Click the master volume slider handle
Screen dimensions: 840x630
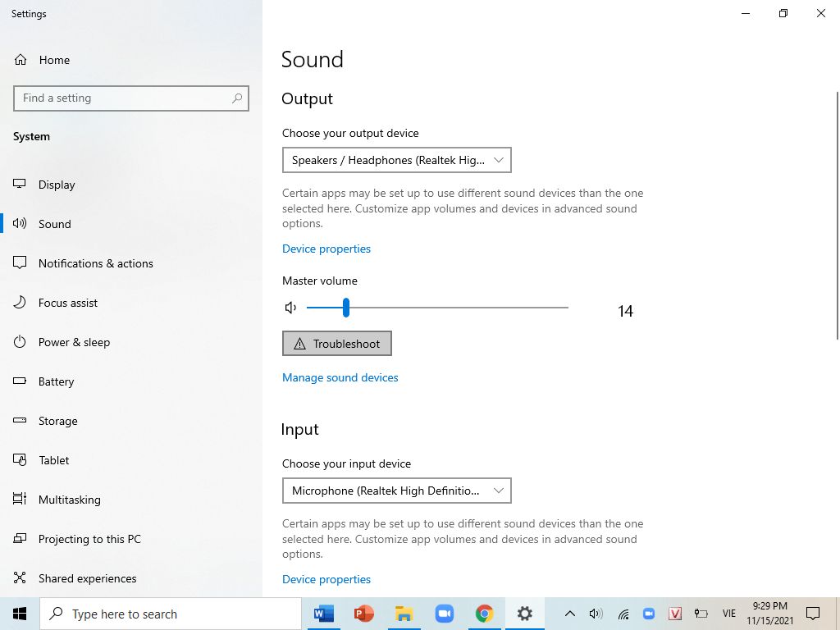point(346,308)
